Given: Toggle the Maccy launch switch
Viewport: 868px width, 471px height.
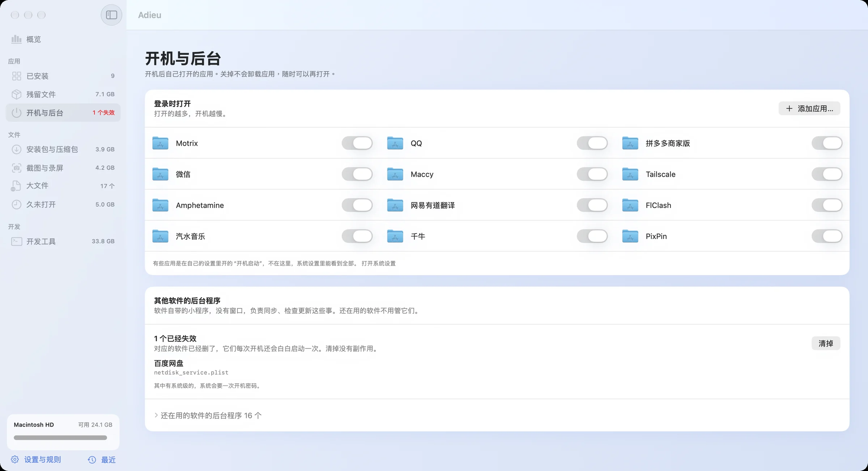Looking at the screenshot, I should 592,174.
